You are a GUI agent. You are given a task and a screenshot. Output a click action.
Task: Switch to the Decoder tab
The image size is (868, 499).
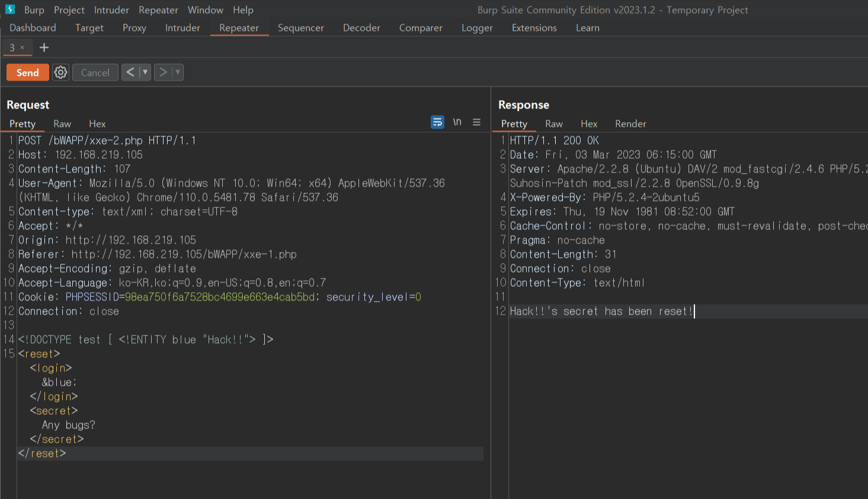pos(361,28)
